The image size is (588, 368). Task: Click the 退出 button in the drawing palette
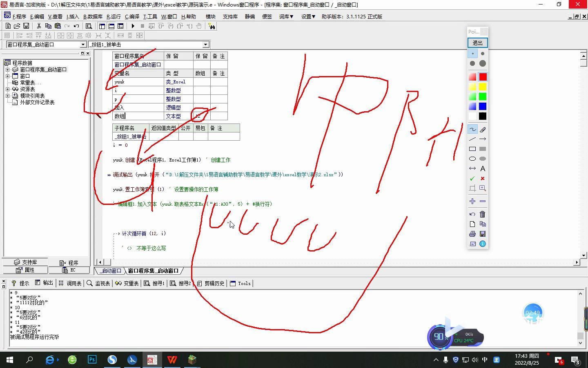pyautogui.click(x=477, y=43)
